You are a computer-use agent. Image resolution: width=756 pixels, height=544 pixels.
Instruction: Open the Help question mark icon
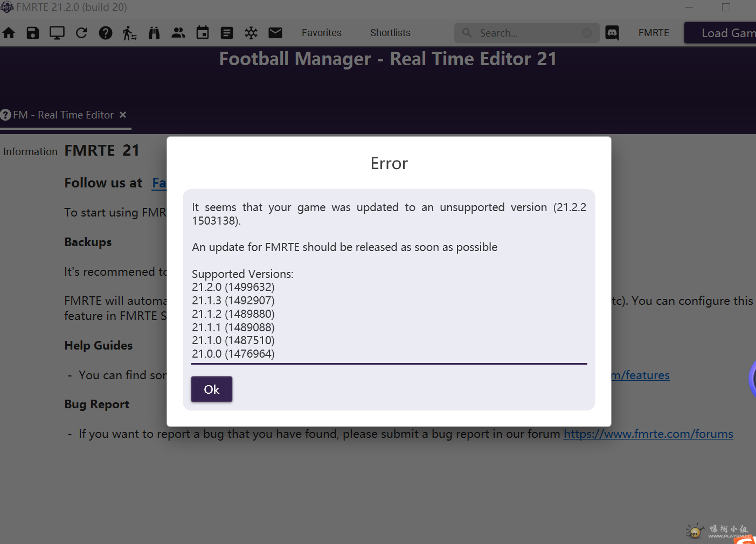[x=106, y=33]
